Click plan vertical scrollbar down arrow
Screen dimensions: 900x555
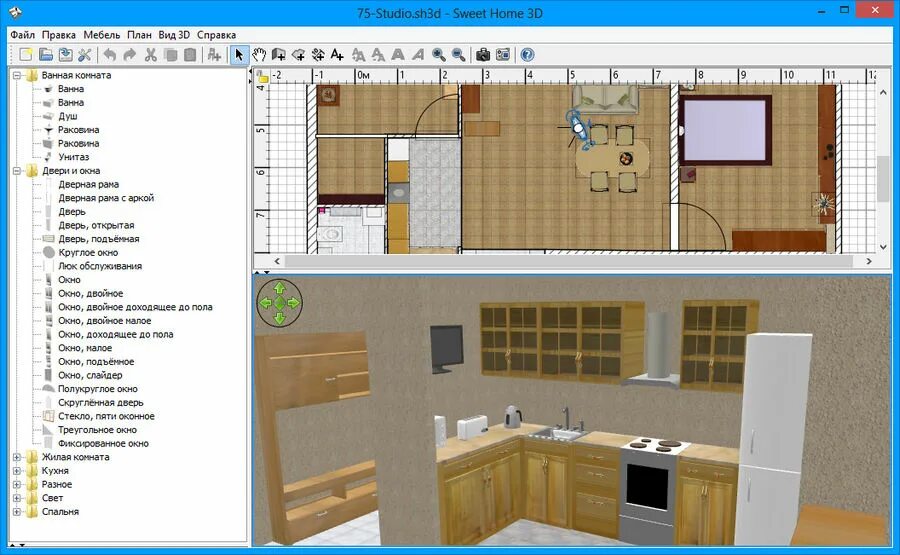(x=883, y=247)
